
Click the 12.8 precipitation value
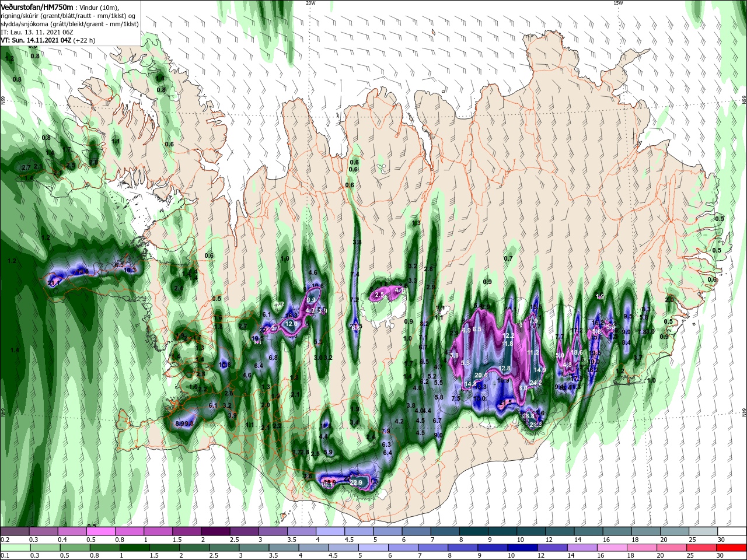[x=505, y=369]
